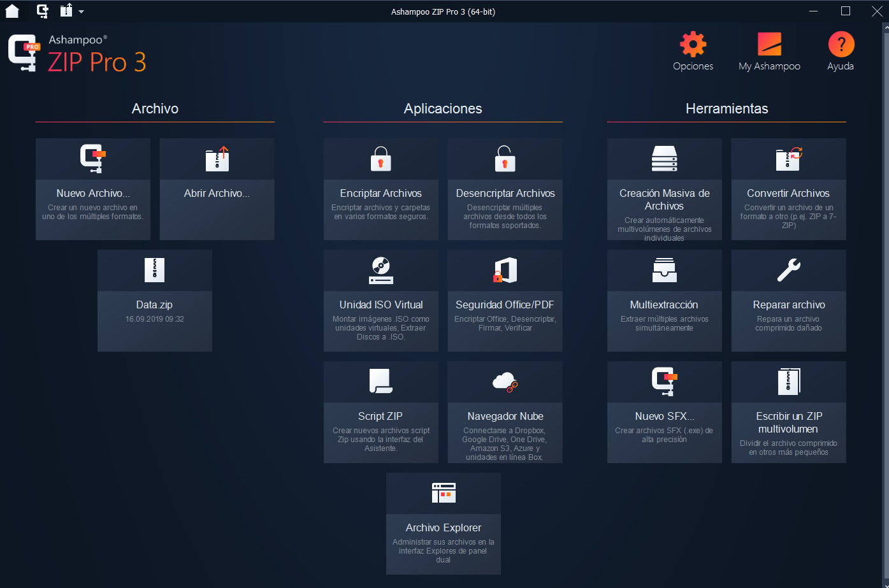Click the Nuevo SFX... title
The image size is (889, 588).
(x=665, y=416)
